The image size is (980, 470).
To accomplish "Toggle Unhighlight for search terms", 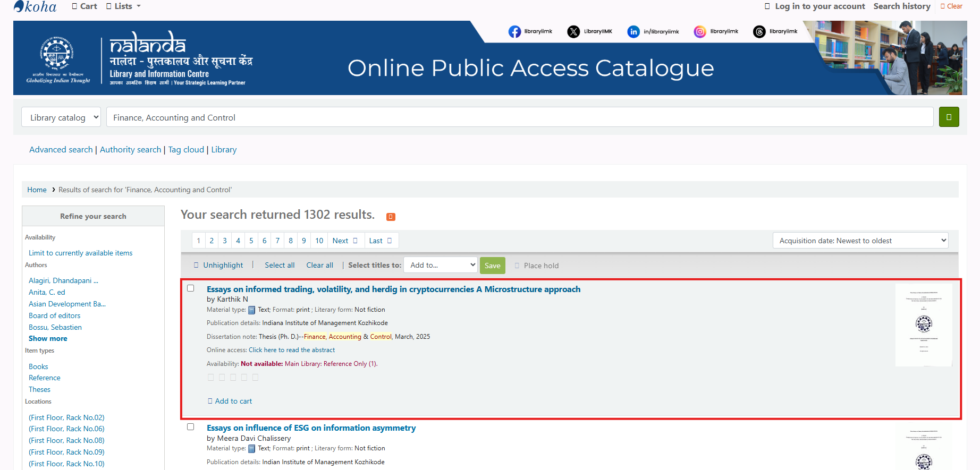I will tap(218, 265).
